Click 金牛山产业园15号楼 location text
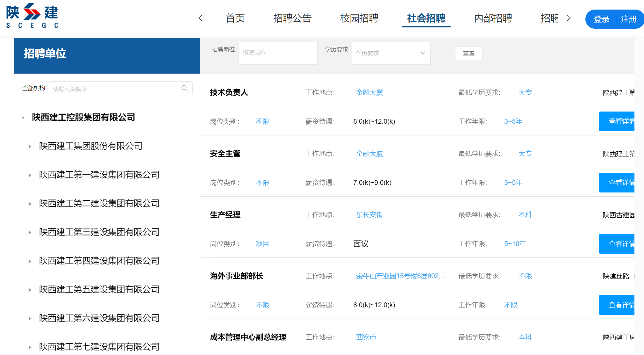The height and width of the screenshot is (355, 644). click(401, 276)
